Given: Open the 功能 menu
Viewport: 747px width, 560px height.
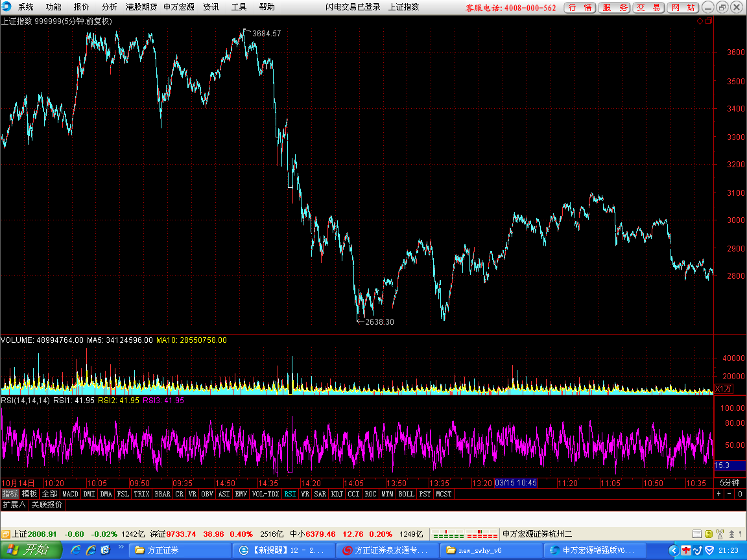Looking at the screenshot, I should [53, 7].
